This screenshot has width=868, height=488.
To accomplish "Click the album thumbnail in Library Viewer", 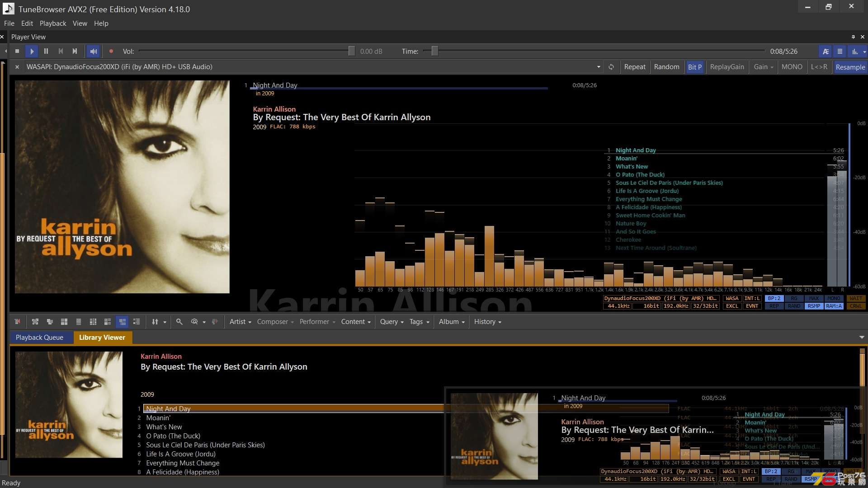I will (x=69, y=405).
